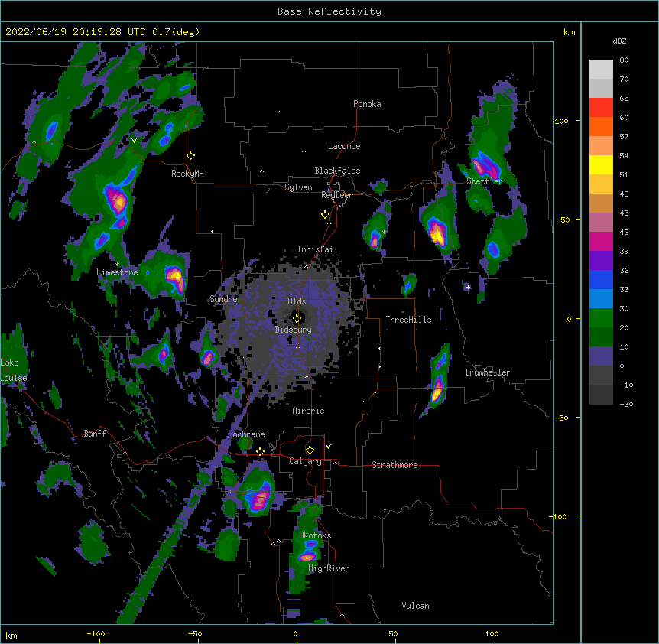Pick the orange 57-60 dBZ legend color
The image size is (659, 644).
coord(601,126)
